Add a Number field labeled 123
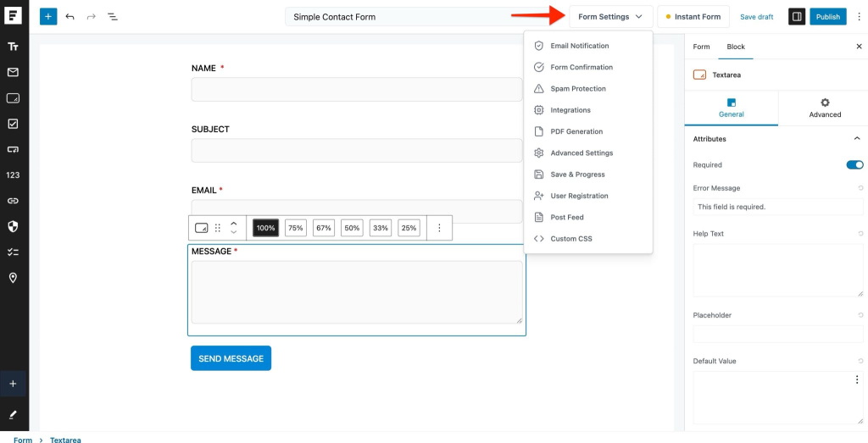 click(13, 175)
